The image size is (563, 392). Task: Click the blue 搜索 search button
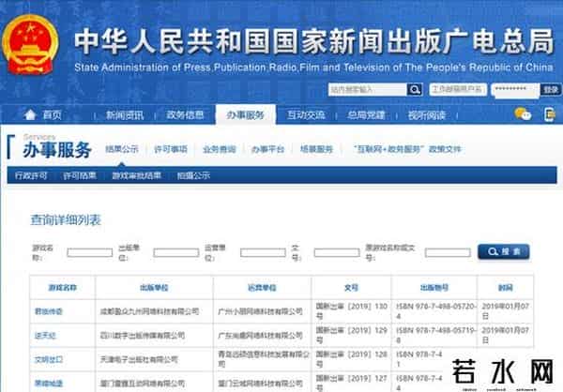504,251
